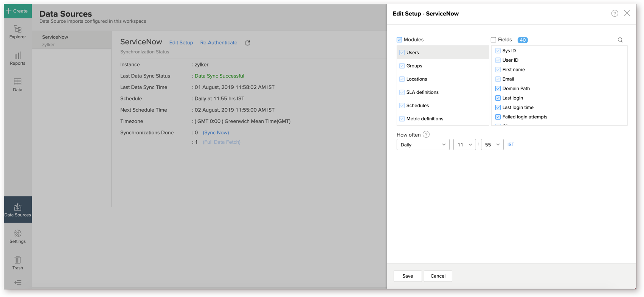Click the Daily at 11:55 hrs IST schedule value
The width and height of the screenshot is (644, 297).
point(219,99)
